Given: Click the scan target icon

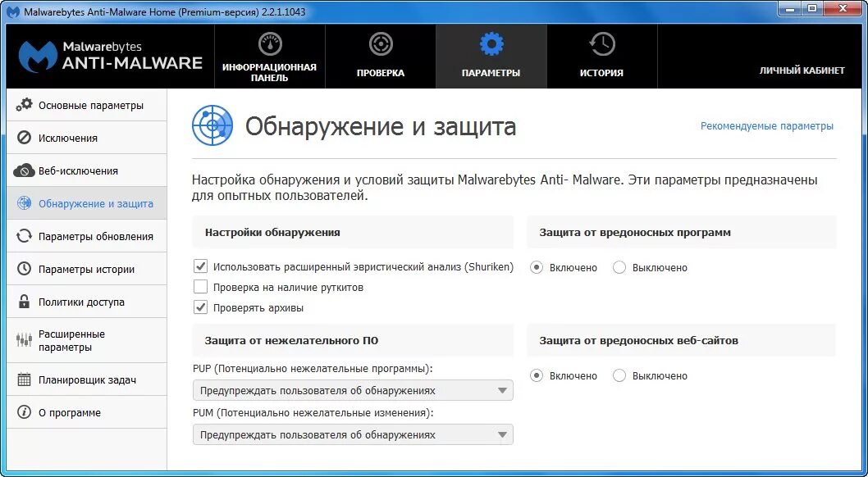Looking at the screenshot, I should pyautogui.click(x=381, y=44).
